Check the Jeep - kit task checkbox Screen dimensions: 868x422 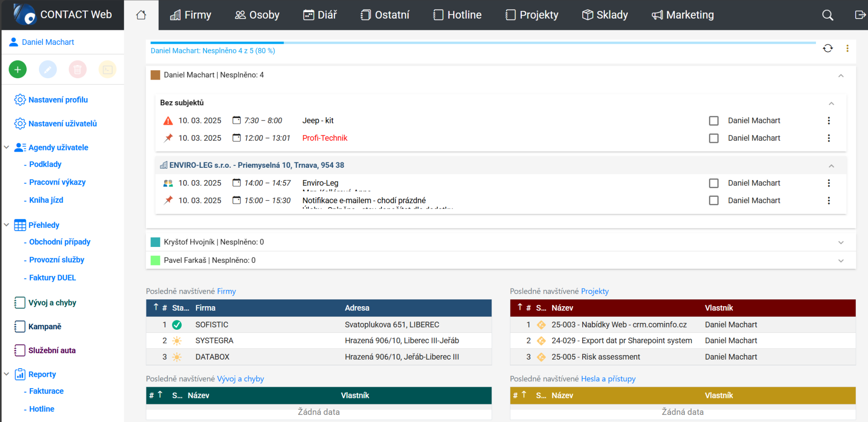(714, 121)
